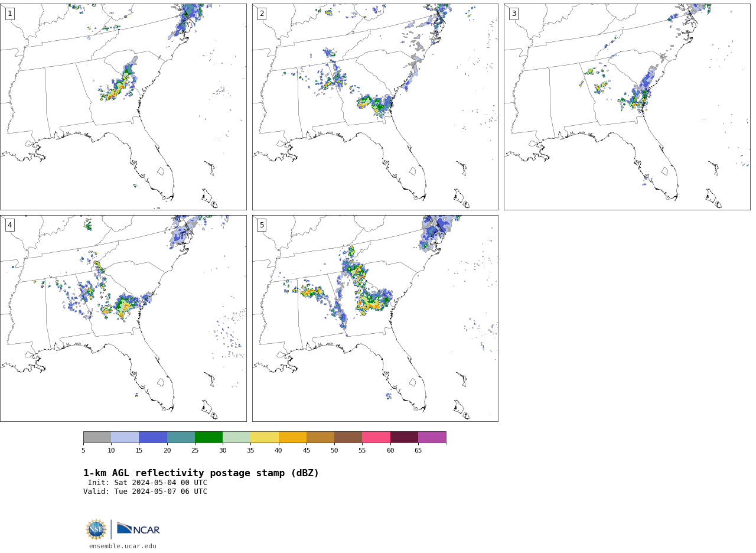Select the dark green 25-30 dBZ swatch

[208, 437]
